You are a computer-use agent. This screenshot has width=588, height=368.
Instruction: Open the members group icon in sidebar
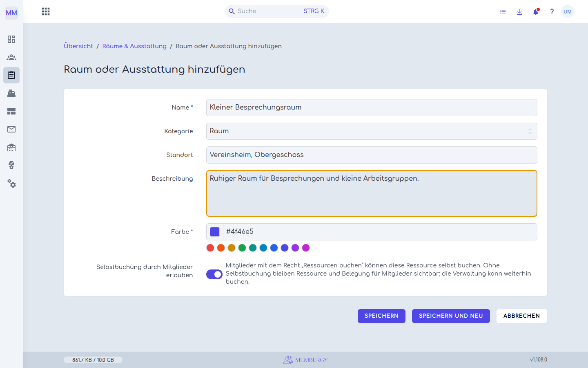11,57
